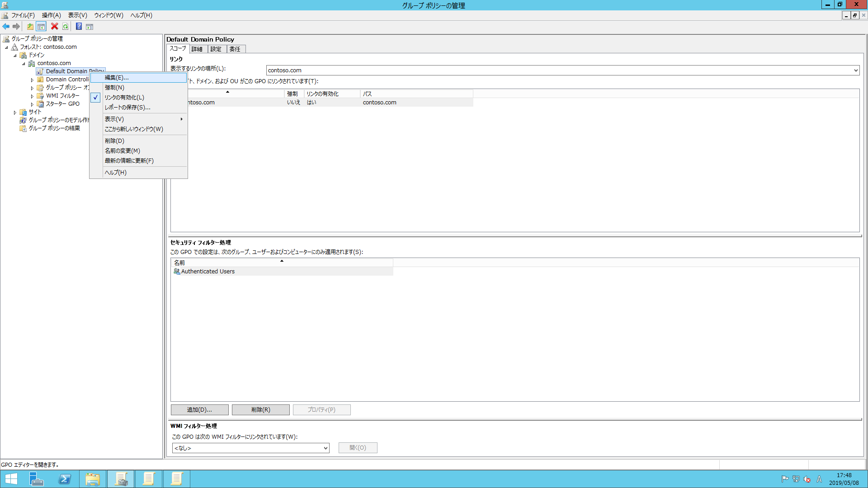Open PowerShell from the taskbar
Screen dimensions: 868x488
coord(65,479)
